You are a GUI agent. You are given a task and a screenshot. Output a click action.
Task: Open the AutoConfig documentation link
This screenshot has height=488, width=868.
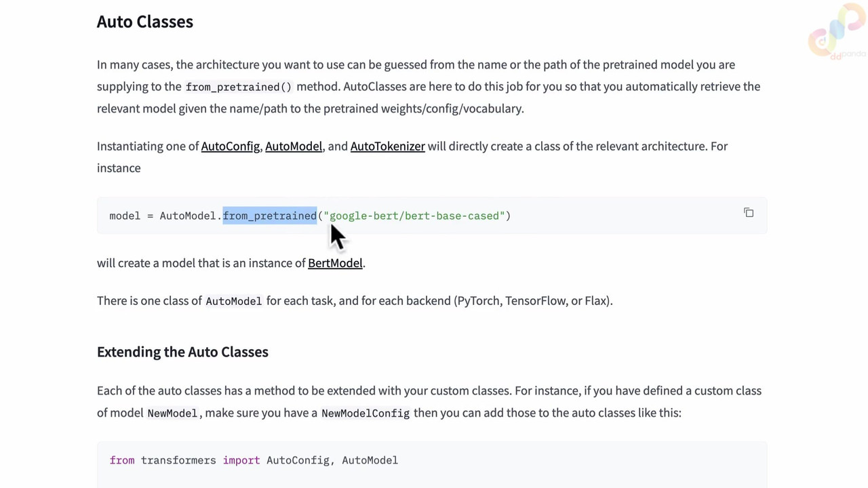tap(231, 146)
